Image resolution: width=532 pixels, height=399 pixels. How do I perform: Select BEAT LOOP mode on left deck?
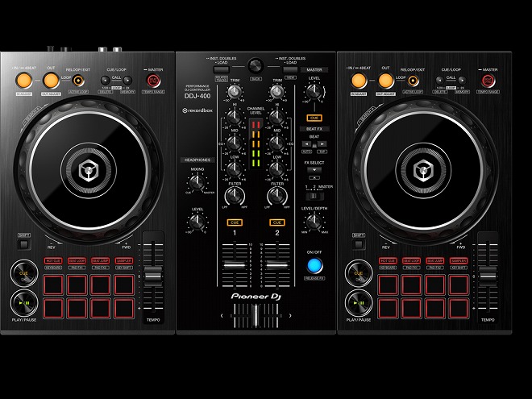point(77,260)
